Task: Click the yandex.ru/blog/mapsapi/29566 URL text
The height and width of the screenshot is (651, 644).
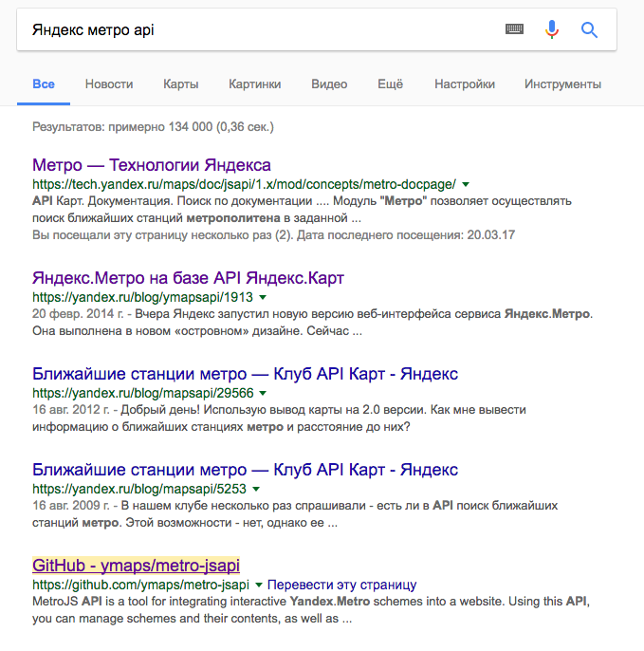Action: click(x=142, y=393)
